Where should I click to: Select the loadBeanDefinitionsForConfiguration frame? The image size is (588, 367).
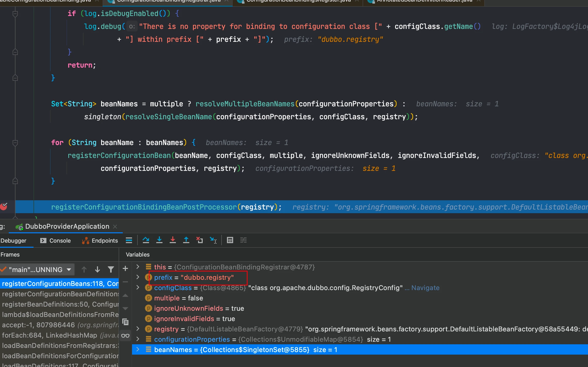pyautogui.click(x=59, y=356)
